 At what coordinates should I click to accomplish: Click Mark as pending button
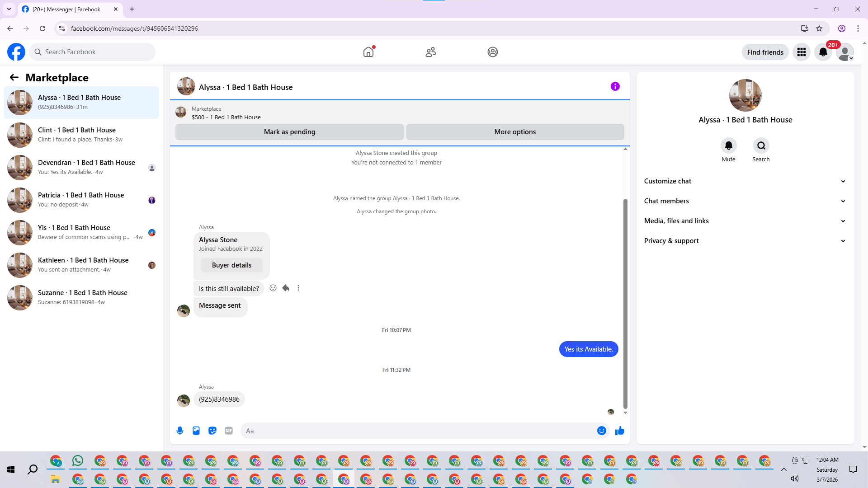point(289,132)
